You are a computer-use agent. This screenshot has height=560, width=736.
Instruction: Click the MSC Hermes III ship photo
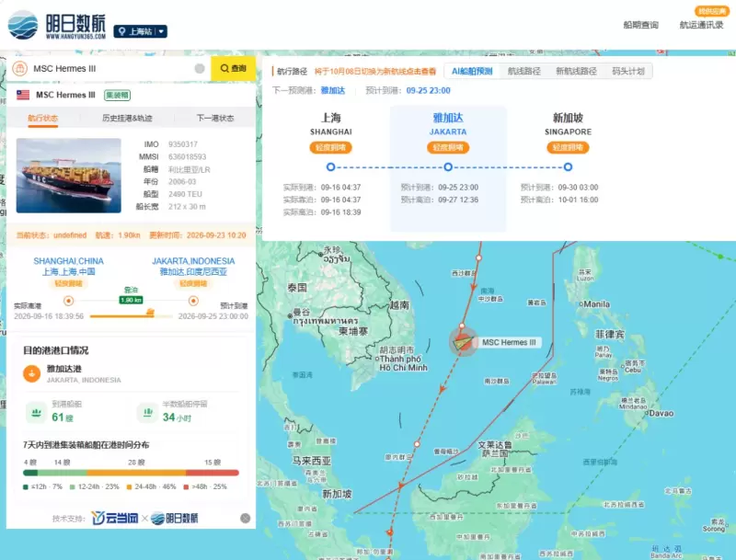(x=68, y=176)
